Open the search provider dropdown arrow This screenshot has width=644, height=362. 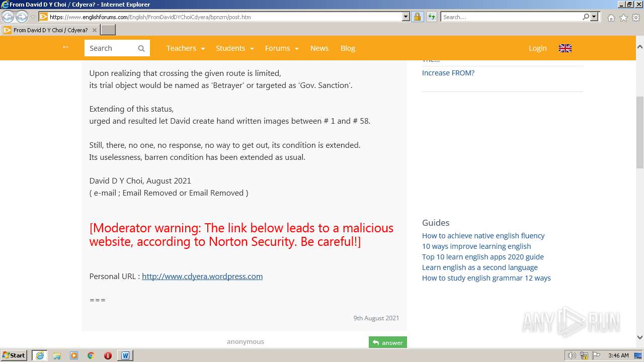pyautogui.click(x=594, y=17)
